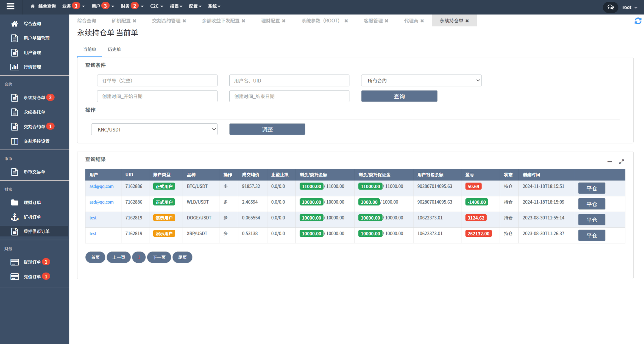The height and width of the screenshot is (344, 644).
Task: Click the home icon beside 综合查询 in sidebar
Action: point(15,24)
